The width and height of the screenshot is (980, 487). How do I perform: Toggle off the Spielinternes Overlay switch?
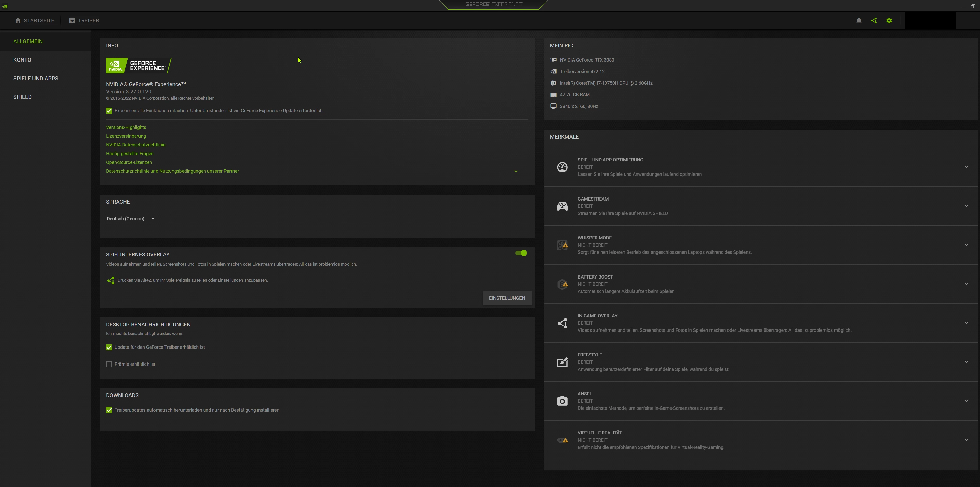[x=521, y=253]
